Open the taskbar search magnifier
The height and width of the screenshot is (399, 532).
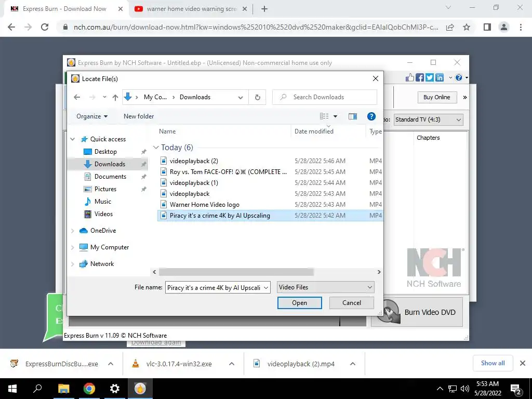pos(37,388)
